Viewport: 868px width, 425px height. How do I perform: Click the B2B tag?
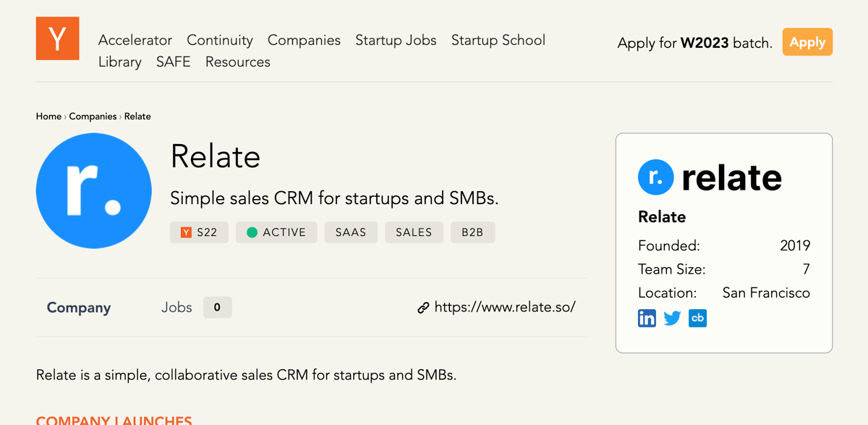tap(473, 232)
